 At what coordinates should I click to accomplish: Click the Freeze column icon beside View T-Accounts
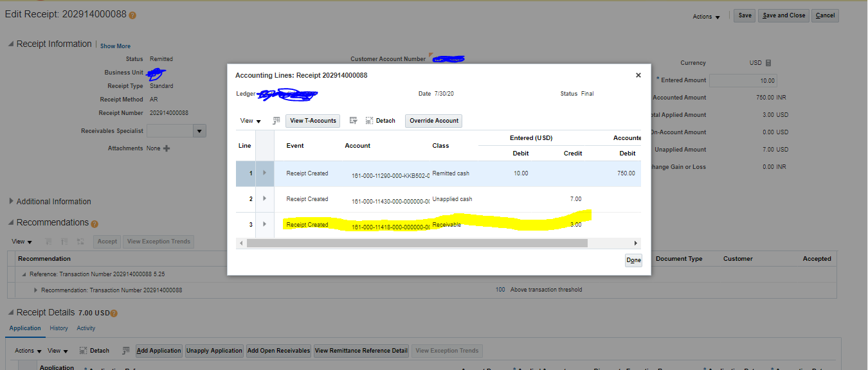click(276, 121)
